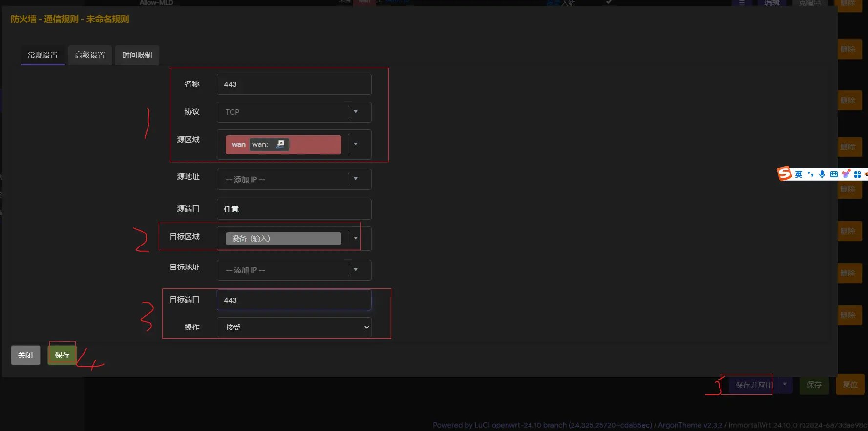The image size is (868, 431).
Task: Switch to the 高级设置 tab
Action: [x=90, y=55]
